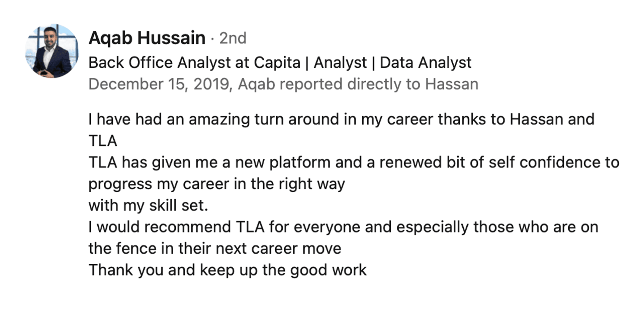Image resolution: width=644 pixels, height=325 pixels.
Task: Click "Thank you and keep up the good work"
Action: tap(227, 270)
